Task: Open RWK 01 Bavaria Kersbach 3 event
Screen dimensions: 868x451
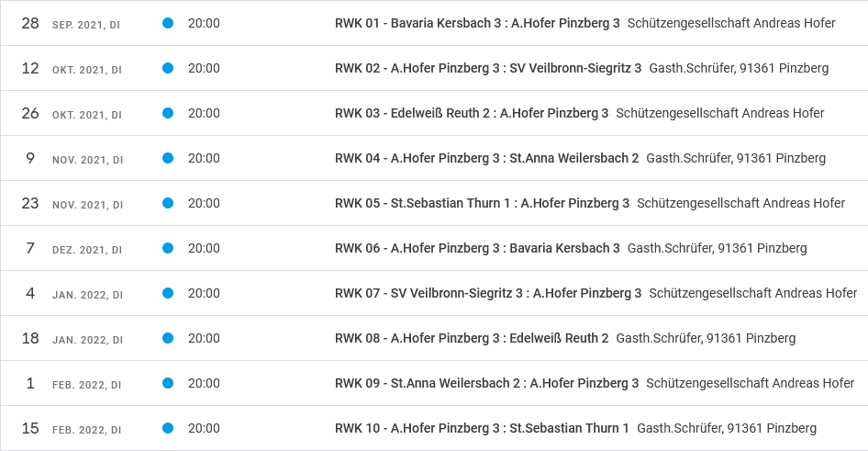Action: 477,23
